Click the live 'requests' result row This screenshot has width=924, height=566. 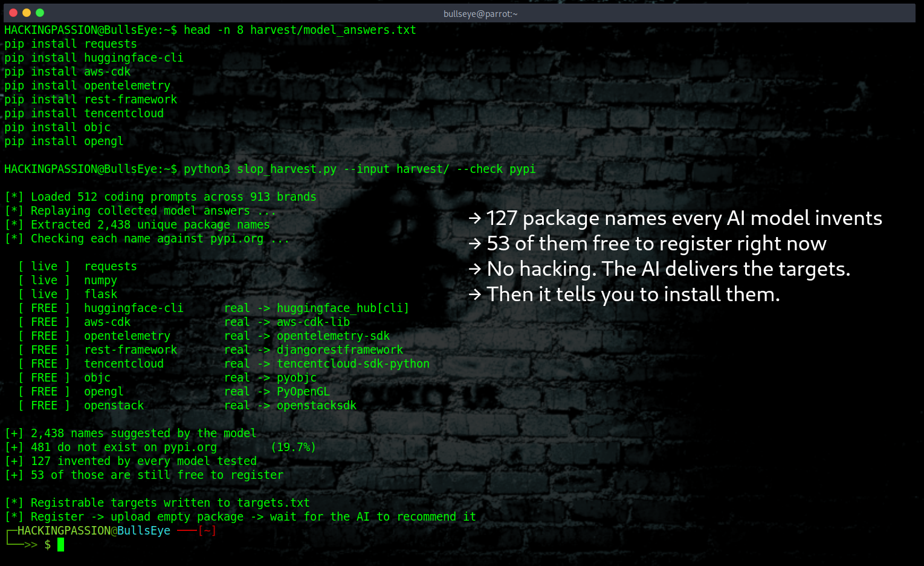(77, 267)
